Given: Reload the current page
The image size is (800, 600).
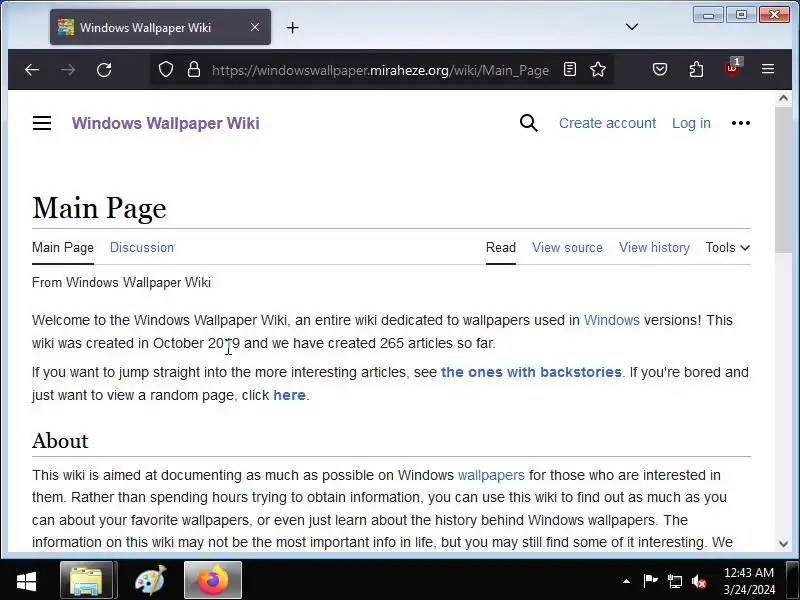Looking at the screenshot, I should (x=104, y=69).
